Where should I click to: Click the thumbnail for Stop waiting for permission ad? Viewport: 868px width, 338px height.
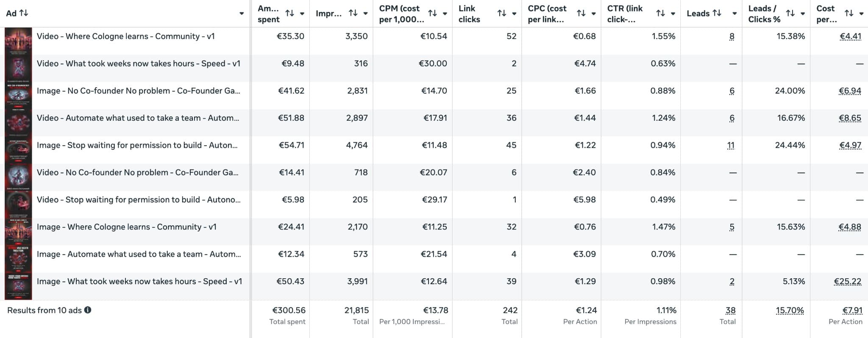click(x=18, y=145)
